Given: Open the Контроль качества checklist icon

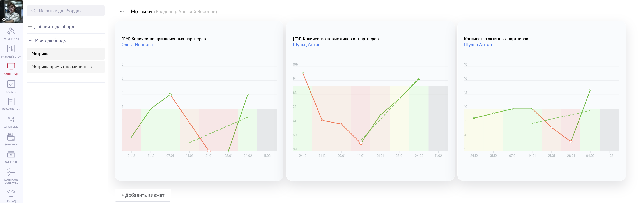Looking at the screenshot, I should click(x=11, y=172).
